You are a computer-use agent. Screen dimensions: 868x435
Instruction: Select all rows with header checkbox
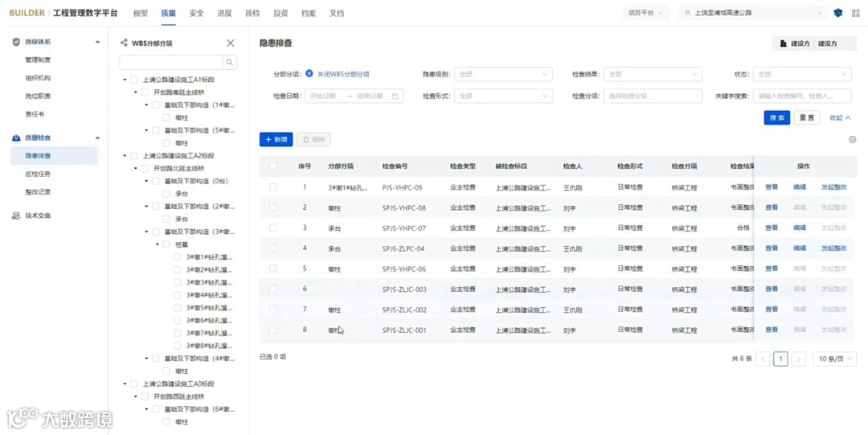(273, 166)
